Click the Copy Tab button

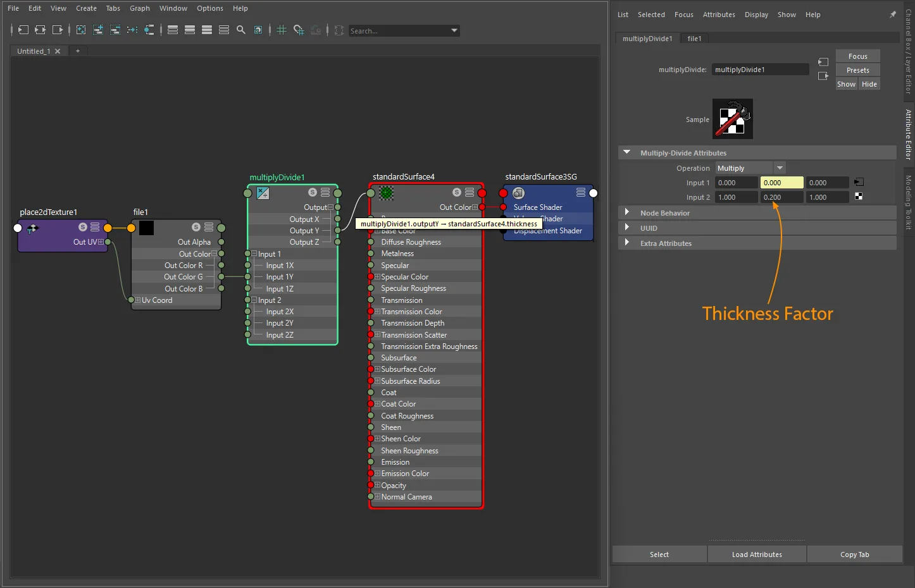pyautogui.click(x=854, y=554)
